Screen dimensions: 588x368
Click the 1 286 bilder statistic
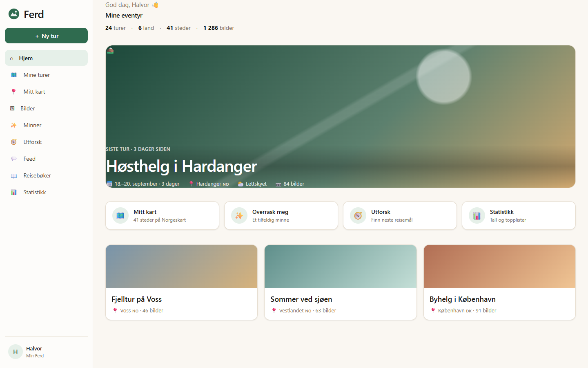click(219, 28)
